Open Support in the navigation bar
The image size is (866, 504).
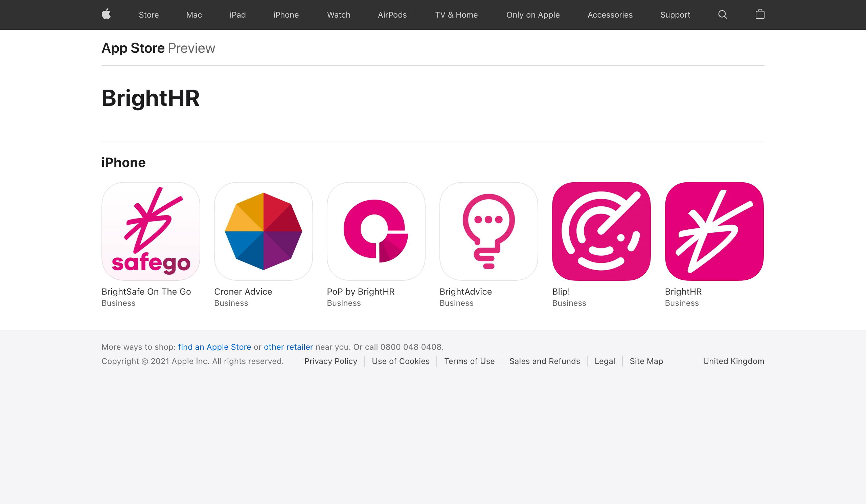(675, 15)
